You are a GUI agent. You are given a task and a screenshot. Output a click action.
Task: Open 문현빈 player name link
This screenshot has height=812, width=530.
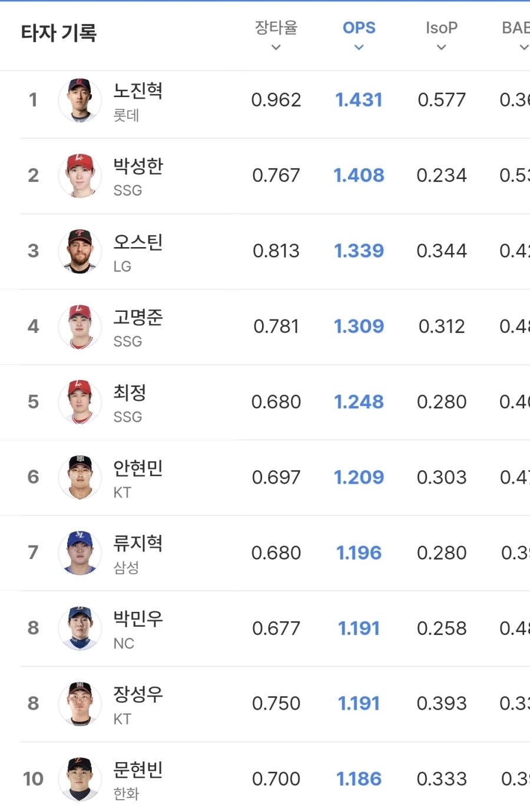pos(138,769)
